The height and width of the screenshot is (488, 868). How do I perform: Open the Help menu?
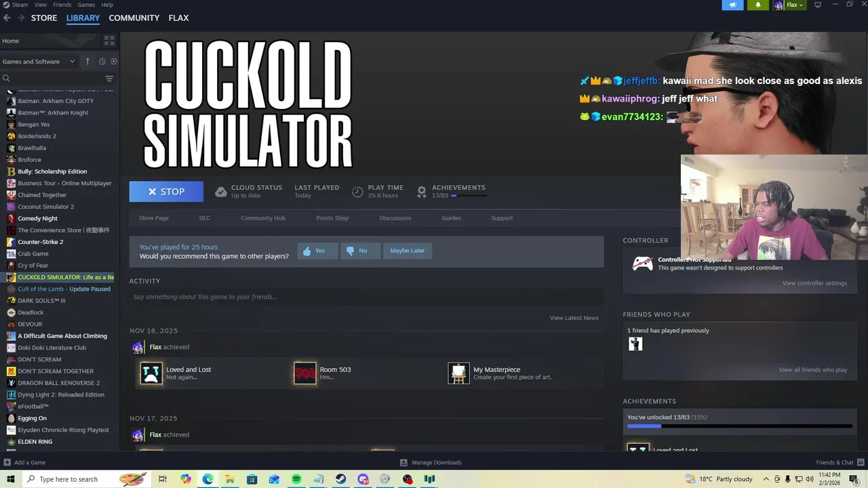click(107, 5)
